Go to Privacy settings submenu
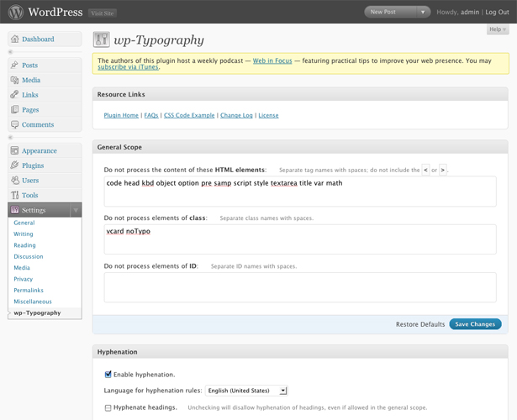This screenshot has height=420, width=517. pos(23,279)
